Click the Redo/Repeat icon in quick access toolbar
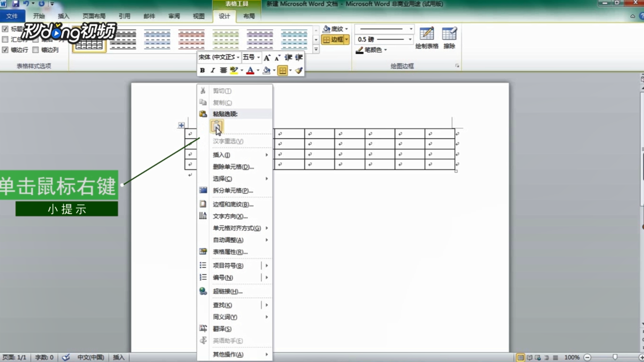 [x=41, y=4]
